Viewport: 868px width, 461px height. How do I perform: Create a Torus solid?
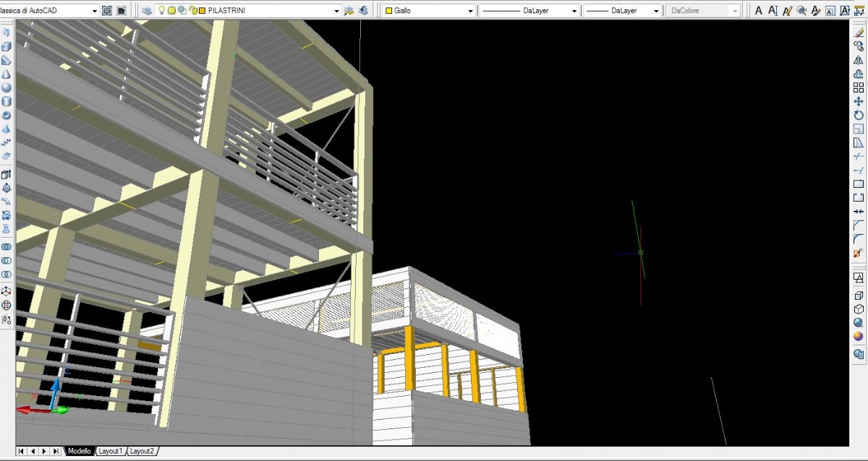tap(7, 115)
